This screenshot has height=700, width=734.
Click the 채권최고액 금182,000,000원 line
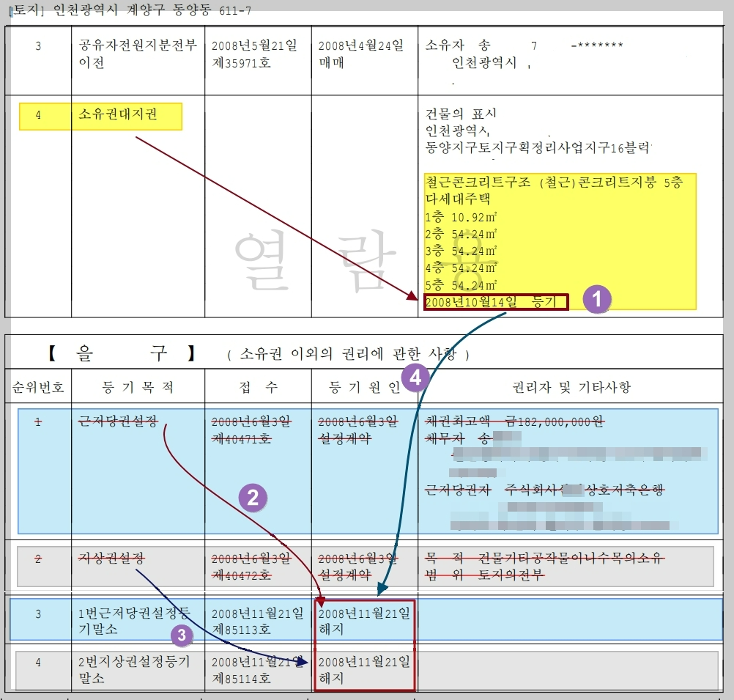click(x=514, y=421)
